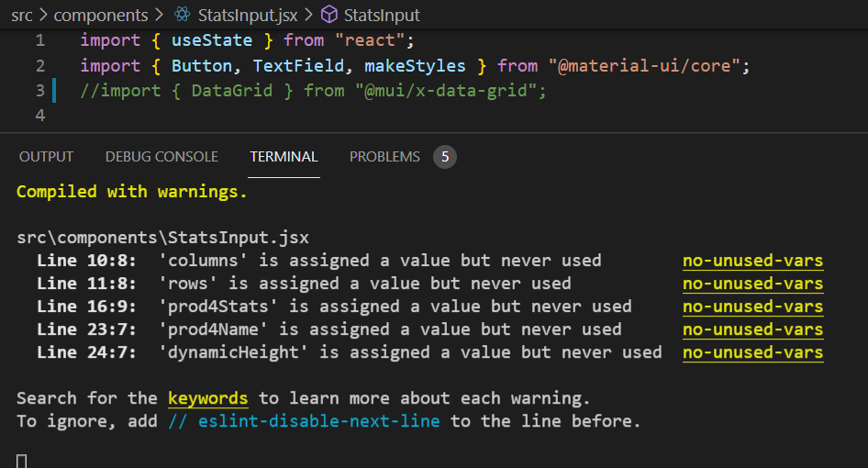The width and height of the screenshot is (868, 468).
Task: Switch to the DEBUG CONSOLE tab
Action: tap(161, 157)
